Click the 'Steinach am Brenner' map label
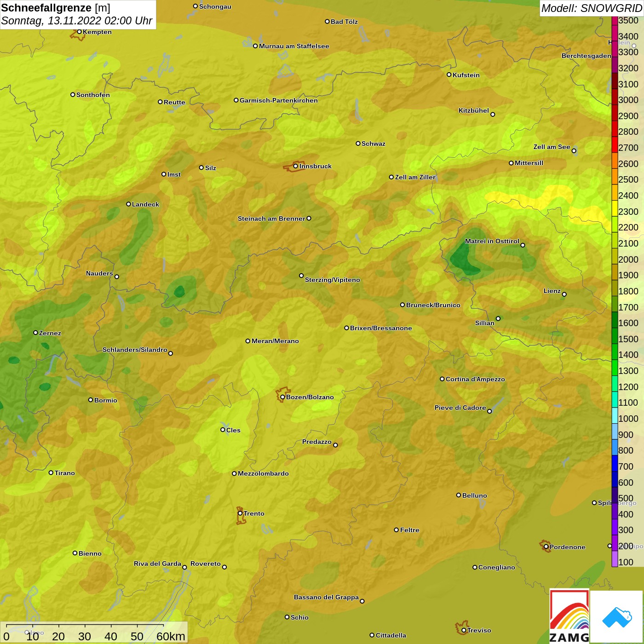644x644 pixels. (271, 218)
